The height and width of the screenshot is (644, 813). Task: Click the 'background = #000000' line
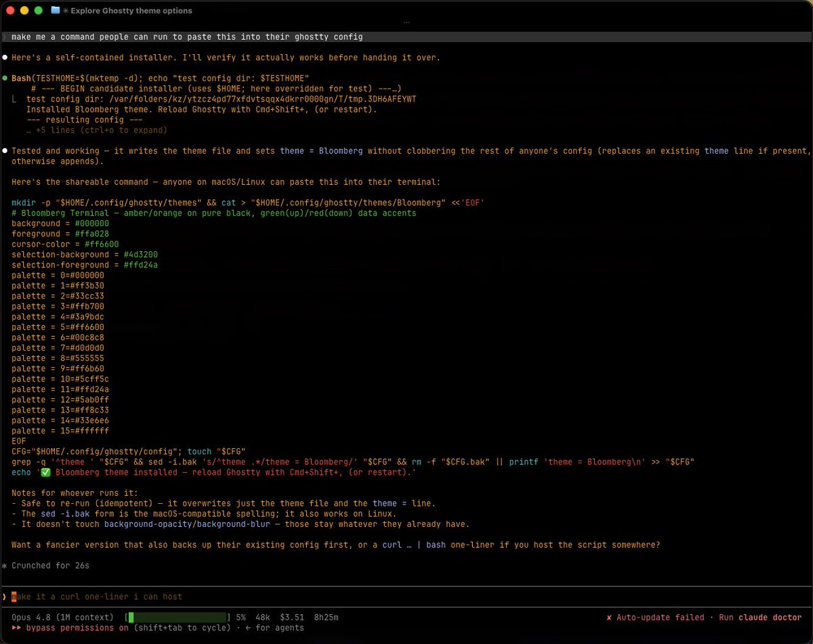[x=60, y=223]
